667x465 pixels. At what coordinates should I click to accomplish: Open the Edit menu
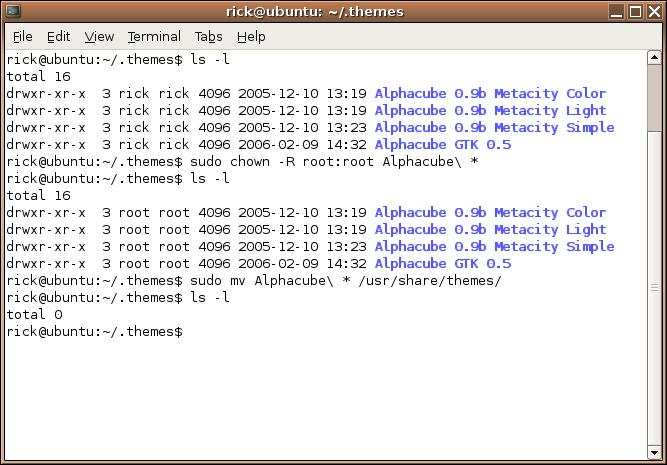58,37
